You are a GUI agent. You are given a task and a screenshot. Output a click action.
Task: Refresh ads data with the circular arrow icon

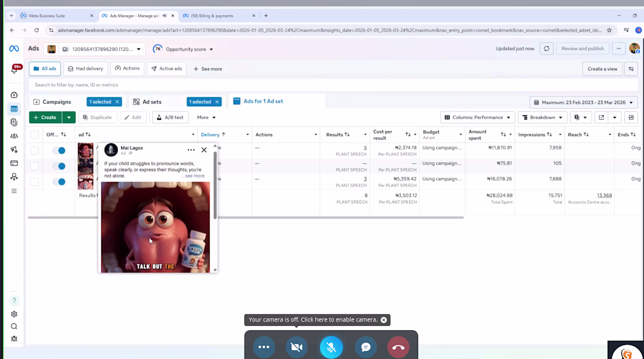click(x=546, y=49)
